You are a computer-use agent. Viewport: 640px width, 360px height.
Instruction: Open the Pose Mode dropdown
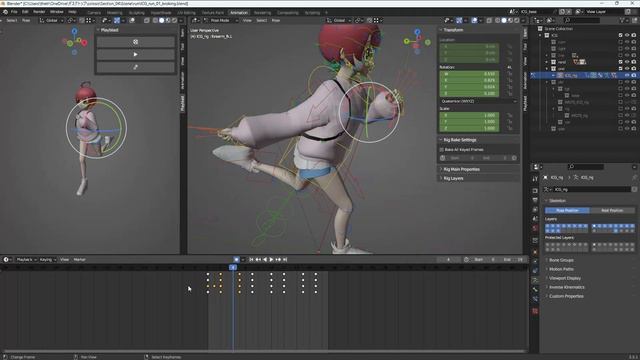221,20
